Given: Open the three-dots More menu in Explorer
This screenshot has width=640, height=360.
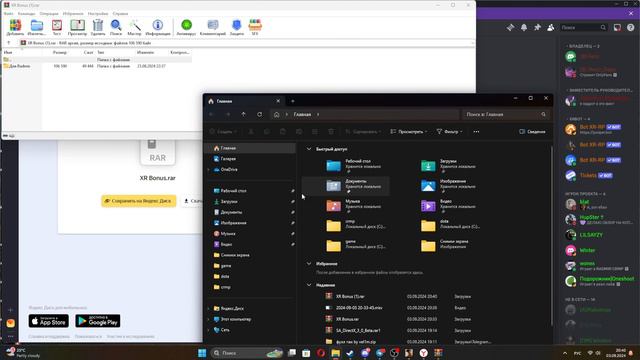Looking at the screenshot, I should (476, 131).
